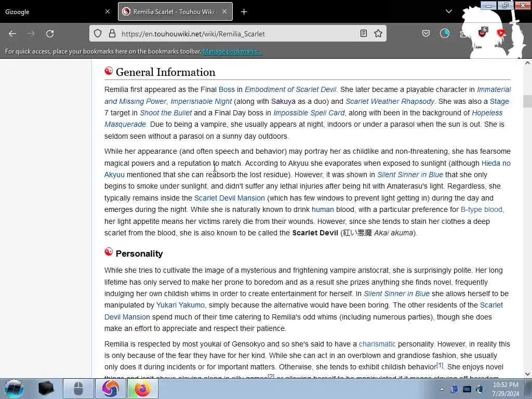This screenshot has width=532, height=399.
Task: Open the swirl-logo browser in taskbar
Action: coord(110,389)
